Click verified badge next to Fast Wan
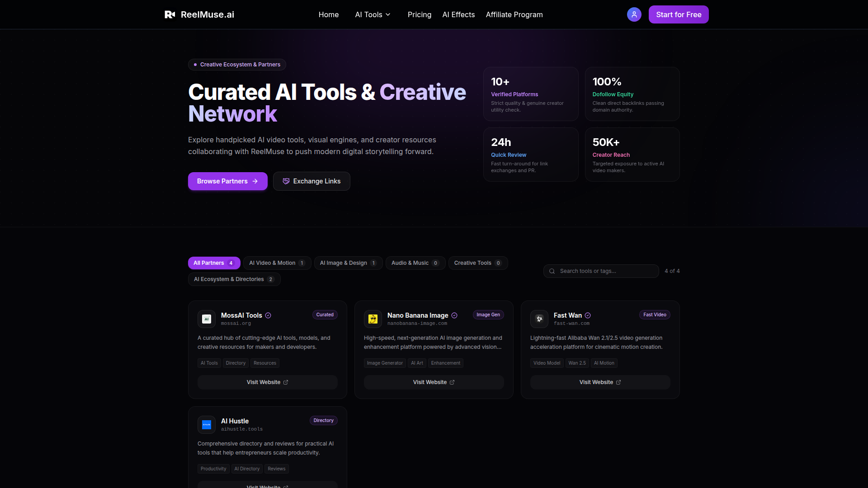868x488 pixels. click(588, 315)
